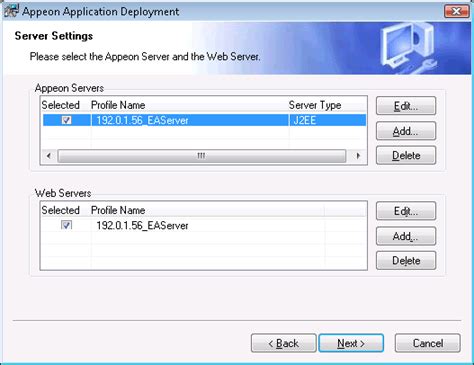
Task: Select 192.0.1.56_EAServer profile in Web Servers
Action: click(x=142, y=226)
